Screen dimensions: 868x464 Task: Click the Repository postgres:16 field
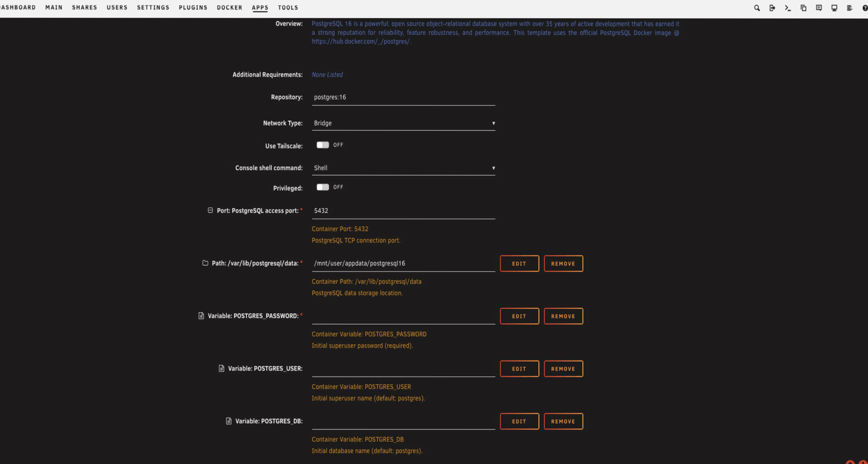[403, 97]
